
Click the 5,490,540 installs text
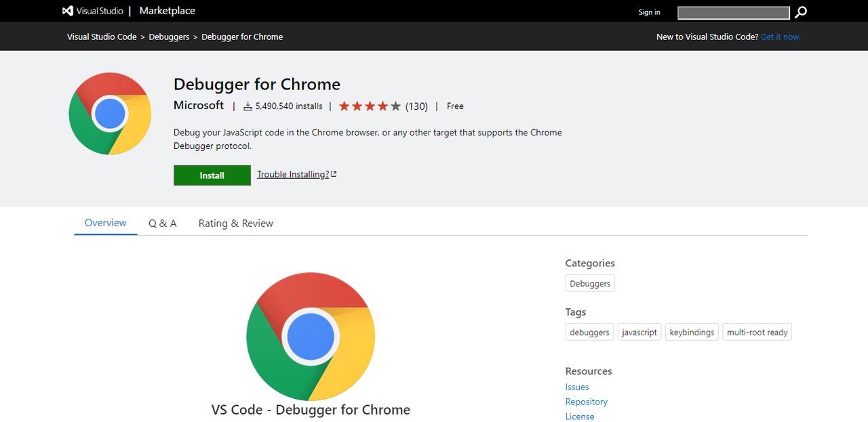[x=289, y=106]
